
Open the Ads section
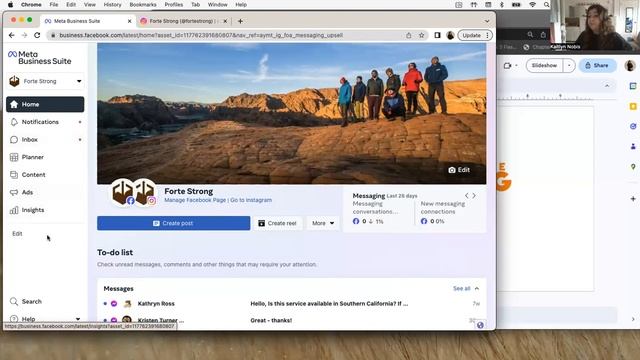pos(27,192)
